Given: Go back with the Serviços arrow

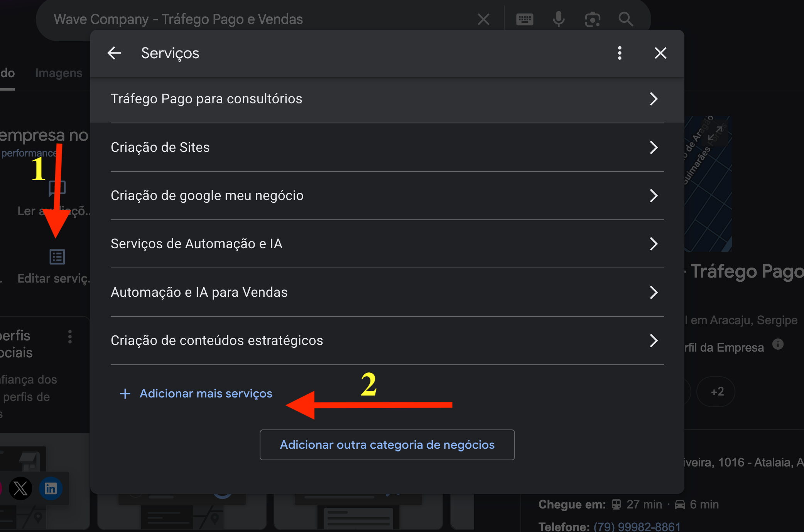Looking at the screenshot, I should [114, 53].
